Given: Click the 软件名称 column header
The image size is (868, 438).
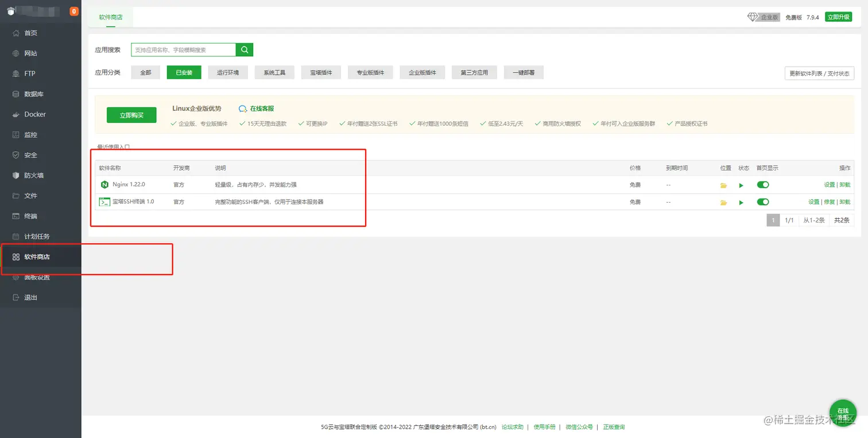Looking at the screenshot, I should click(110, 168).
